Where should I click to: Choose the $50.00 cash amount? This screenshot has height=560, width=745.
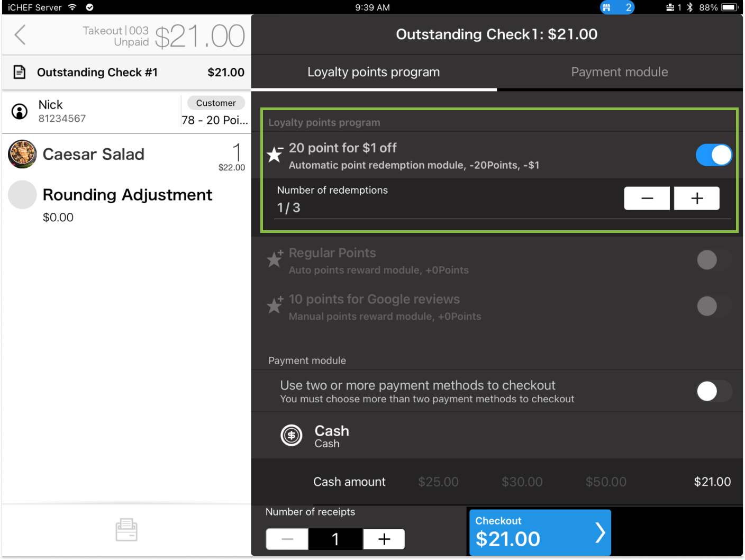tap(606, 482)
